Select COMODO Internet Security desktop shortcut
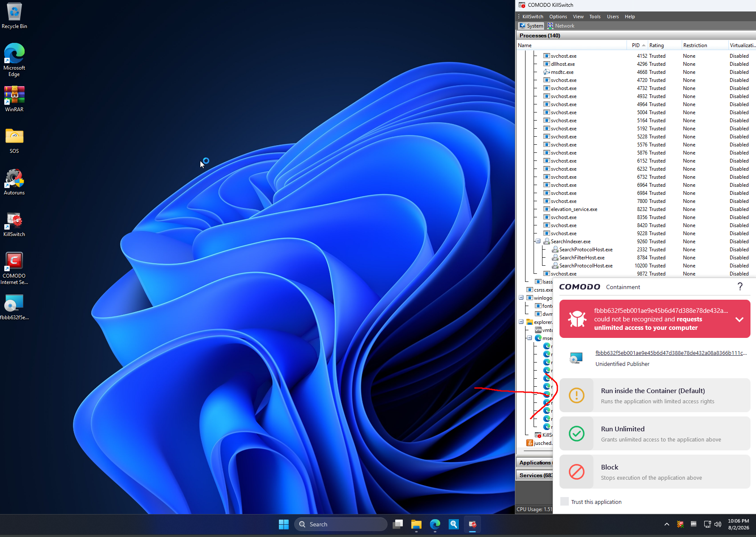This screenshot has width=756, height=537. pos(14,268)
